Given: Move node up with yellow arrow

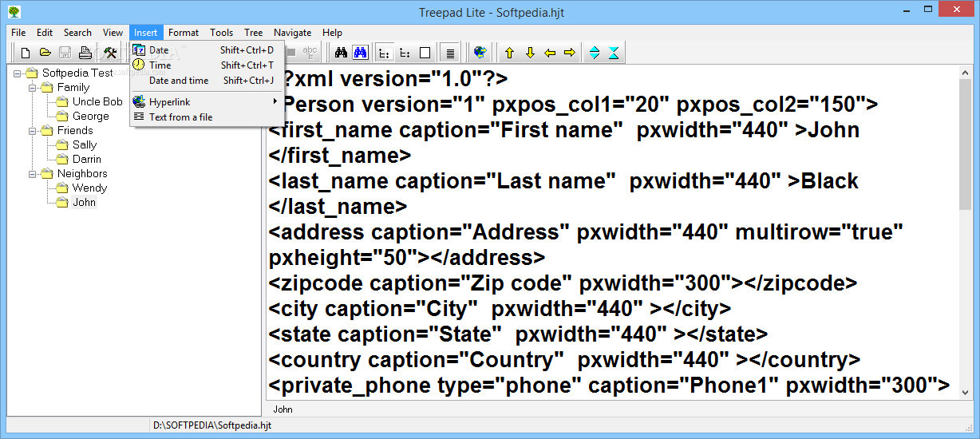Looking at the screenshot, I should [509, 53].
